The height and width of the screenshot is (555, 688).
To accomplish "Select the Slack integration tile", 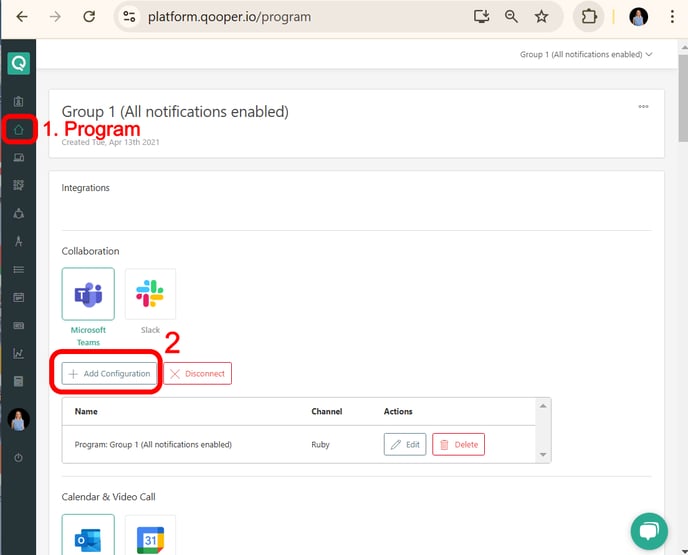I will 150,294.
